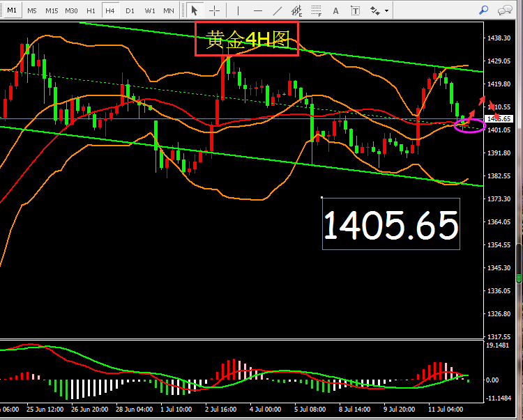
Task: Select the M15 timeframe
Action: pos(52,10)
